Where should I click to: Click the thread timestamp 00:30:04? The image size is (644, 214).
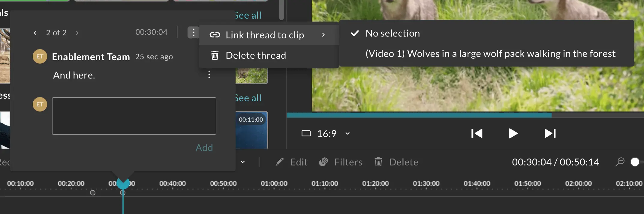[x=151, y=32]
